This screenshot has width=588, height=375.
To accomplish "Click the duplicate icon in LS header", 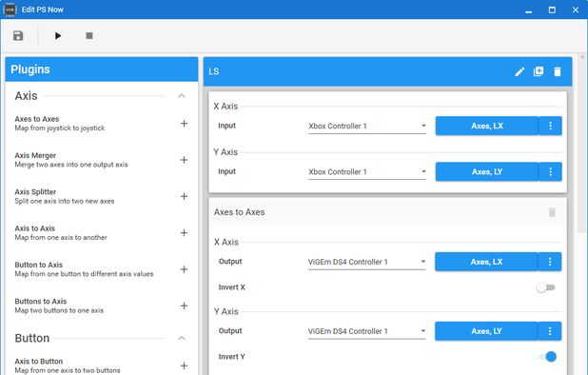I will [539, 71].
